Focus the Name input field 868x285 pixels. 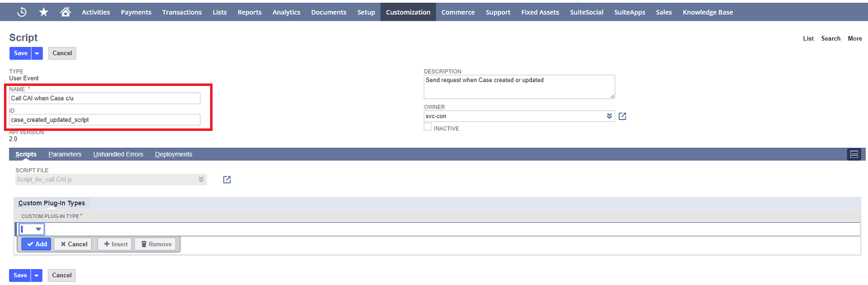click(x=105, y=98)
